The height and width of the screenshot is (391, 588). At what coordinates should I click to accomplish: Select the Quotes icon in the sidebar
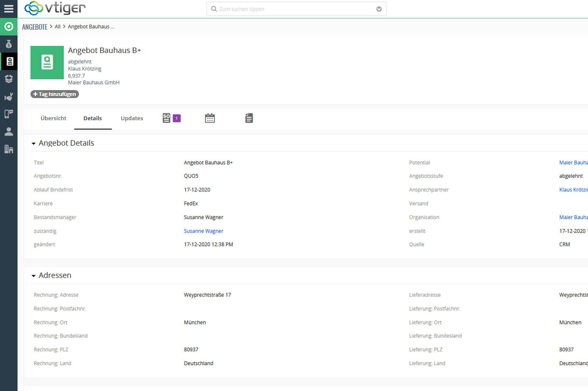9,61
